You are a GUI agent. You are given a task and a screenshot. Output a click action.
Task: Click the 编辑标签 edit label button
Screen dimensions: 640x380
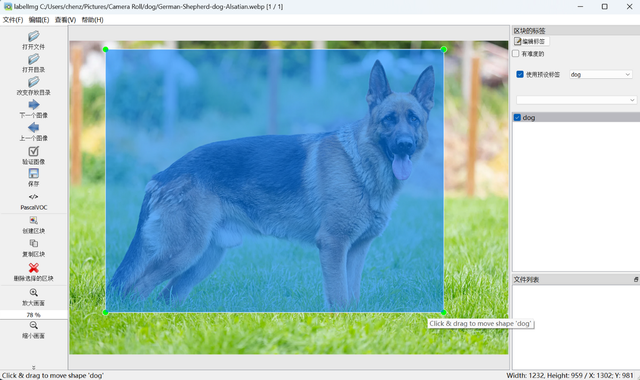[x=531, y=41]
